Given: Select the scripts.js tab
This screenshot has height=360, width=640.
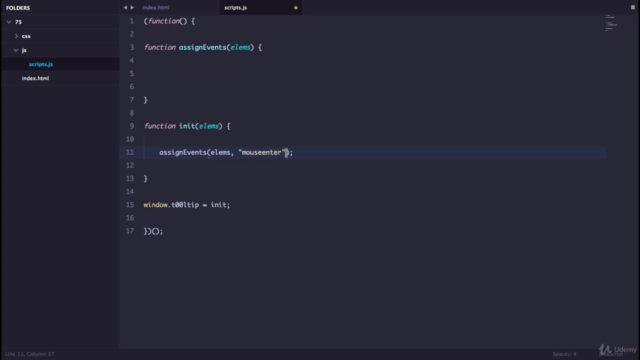Looking at the screenshot, I should pos(236,7).
